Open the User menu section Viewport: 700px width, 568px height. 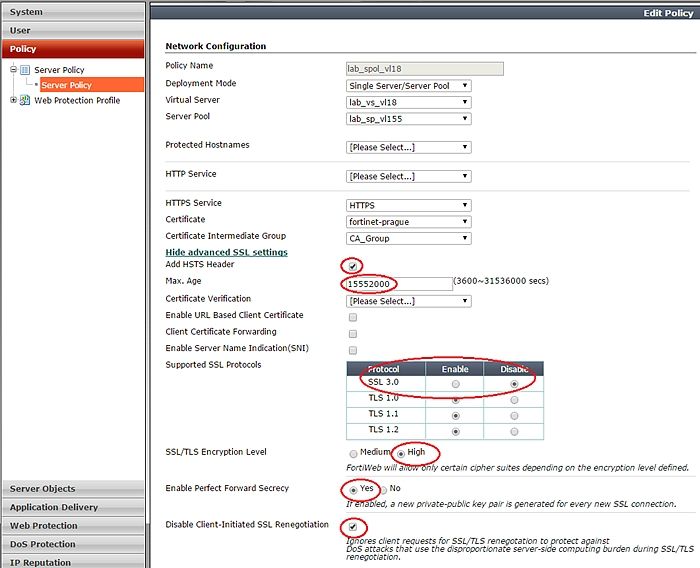click(x=73, y=30)
